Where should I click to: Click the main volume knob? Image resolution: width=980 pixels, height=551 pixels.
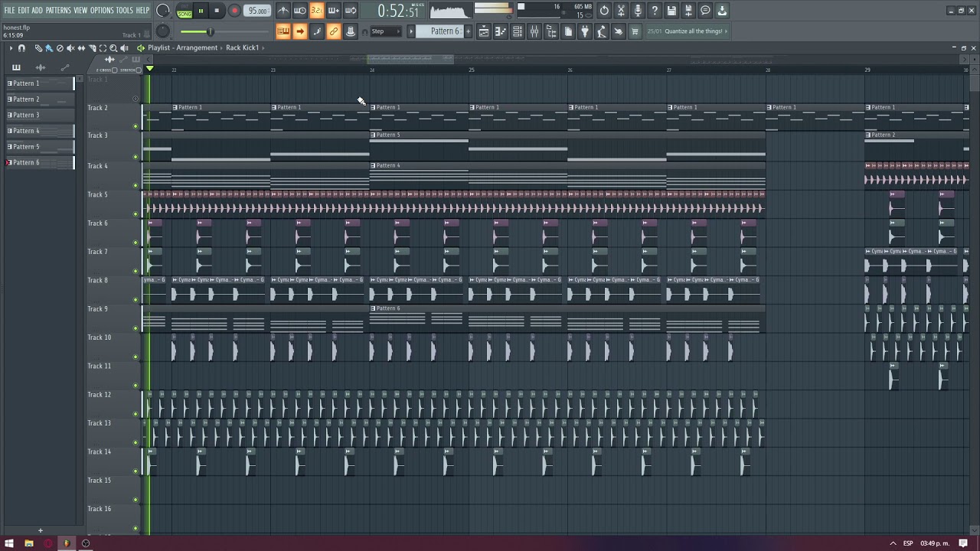coord(163,11)
